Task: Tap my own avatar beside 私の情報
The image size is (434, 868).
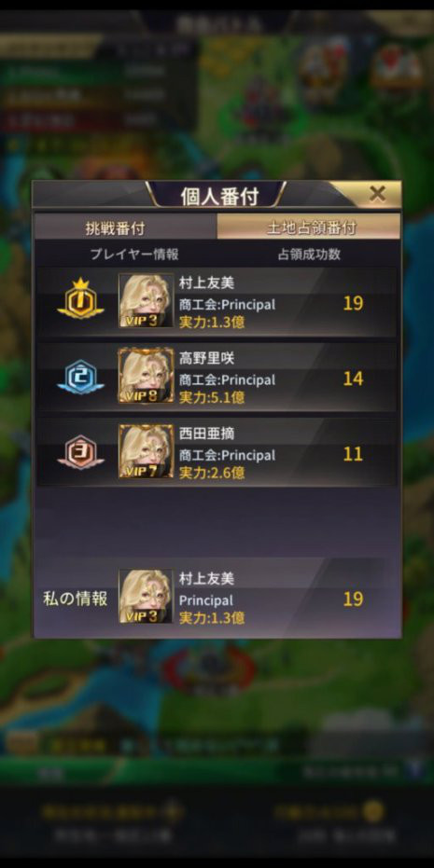Action: pos(146,597)
